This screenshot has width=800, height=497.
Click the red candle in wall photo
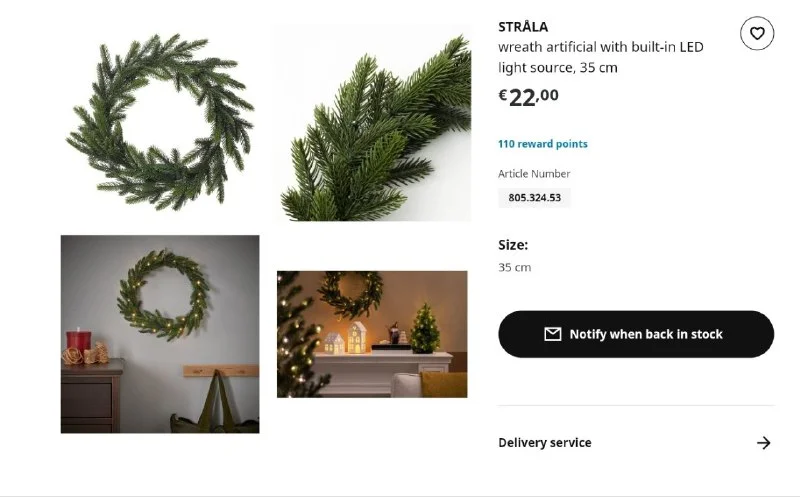point(78,341)
